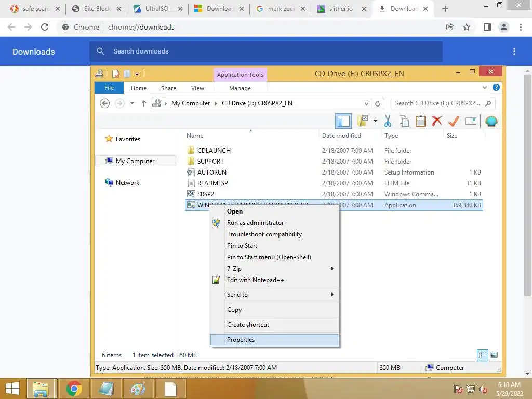
Task: Select Open in context menu
Action: [x=274, y=211]
